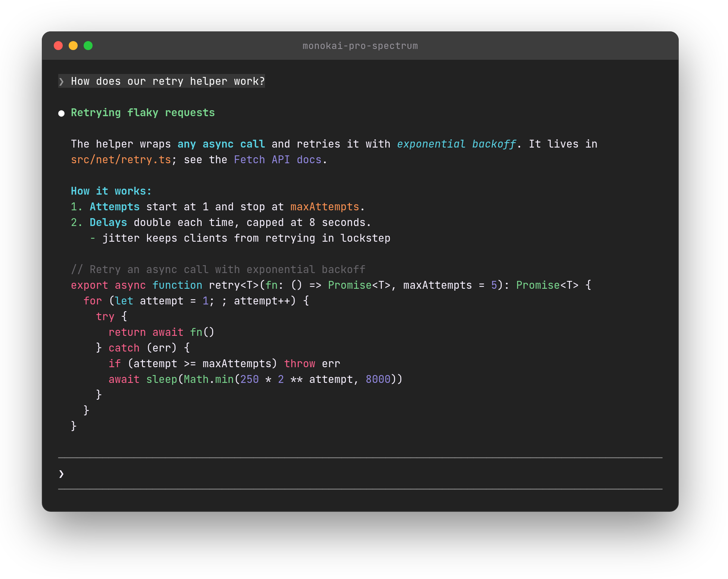Click the white bullet beside Retrying flaky requests

coord(61,113)
